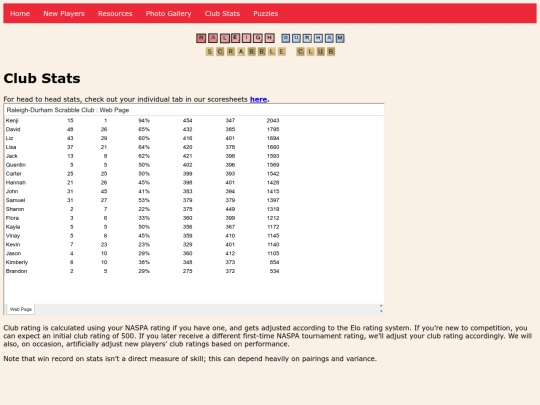Click the sheet tab scroll up arrow
This screenshot has height=405, width=540.
[x=381, y=306]
